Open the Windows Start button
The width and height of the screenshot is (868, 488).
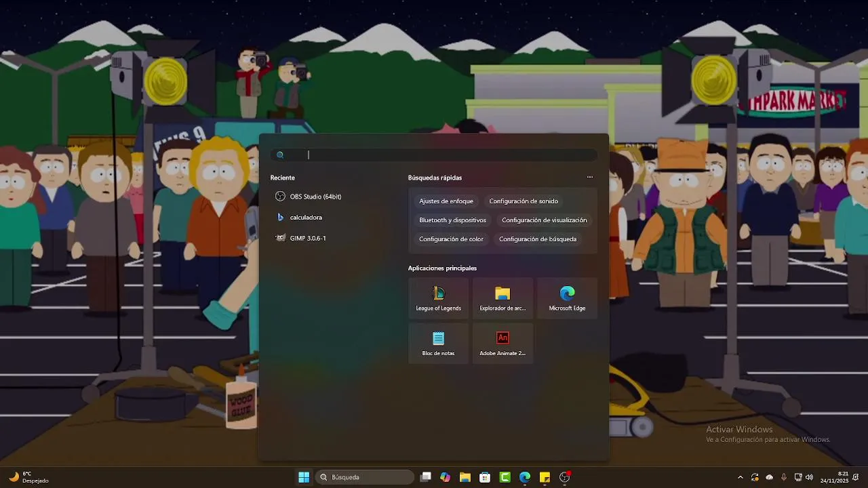(304, 477)
